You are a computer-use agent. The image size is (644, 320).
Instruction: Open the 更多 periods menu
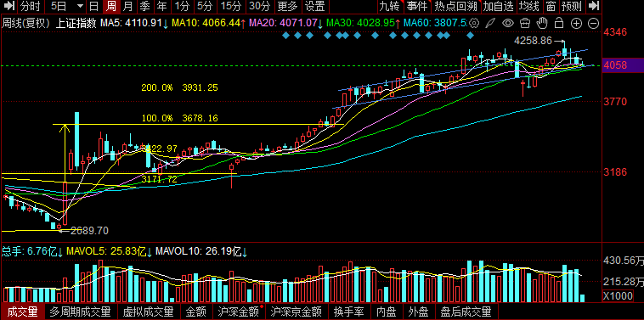tap(287, 6)
